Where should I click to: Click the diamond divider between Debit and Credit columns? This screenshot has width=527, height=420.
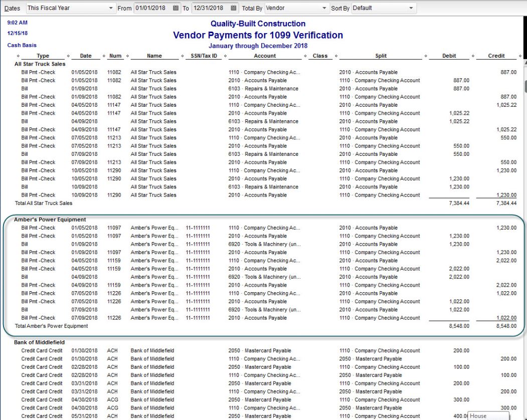tap(471, 56)
